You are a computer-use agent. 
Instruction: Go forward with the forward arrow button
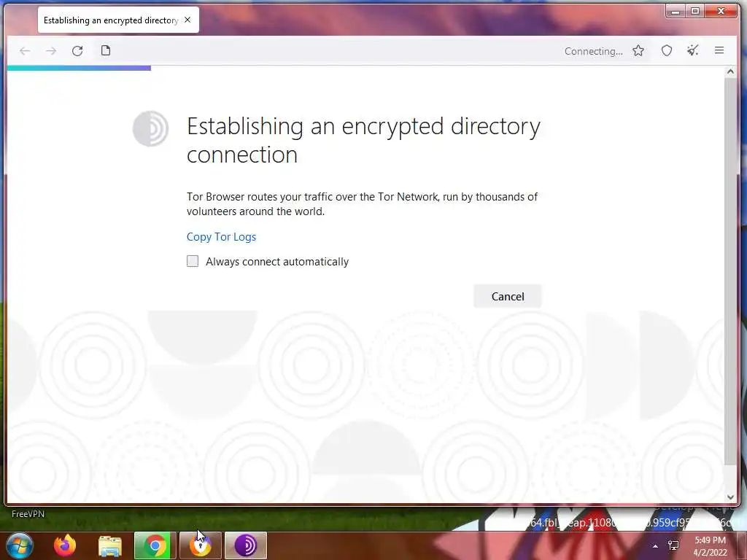(51, 51)
